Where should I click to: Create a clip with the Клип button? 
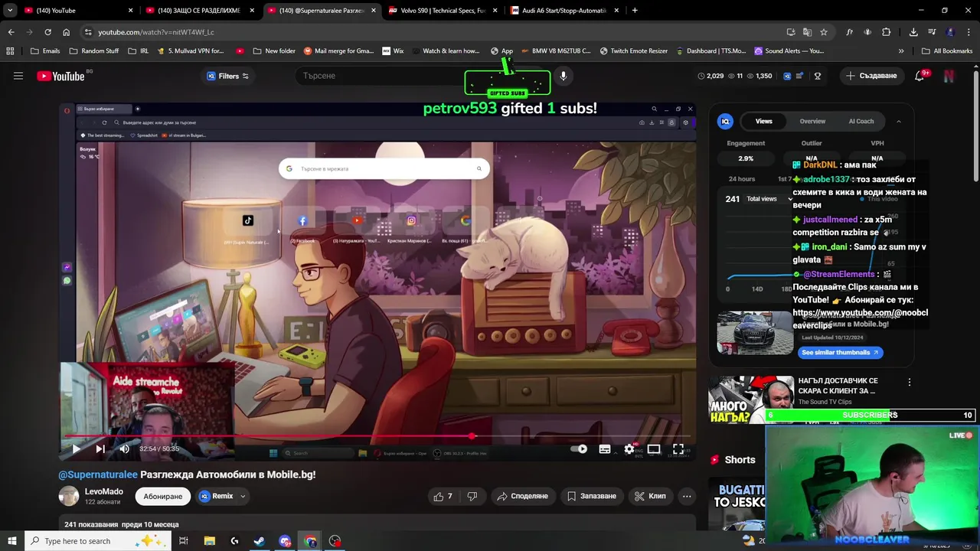tap(650, 496)
